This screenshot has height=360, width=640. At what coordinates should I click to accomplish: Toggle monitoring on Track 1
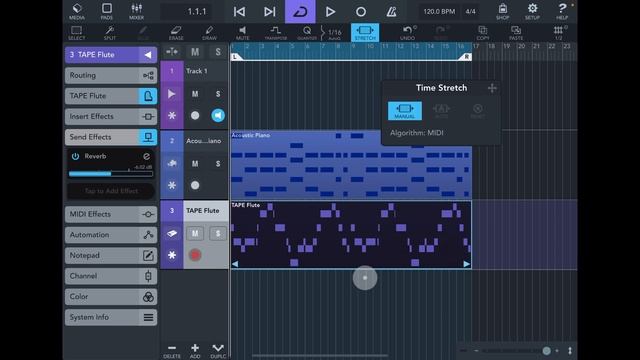pos(218,116)
